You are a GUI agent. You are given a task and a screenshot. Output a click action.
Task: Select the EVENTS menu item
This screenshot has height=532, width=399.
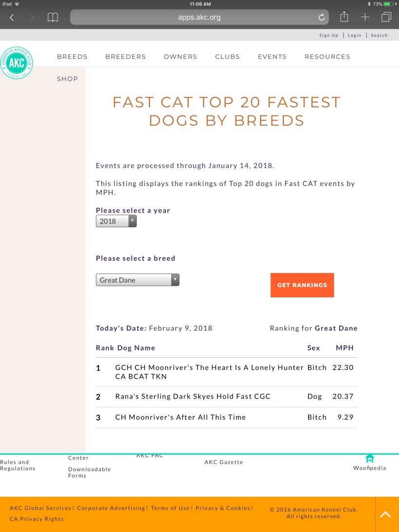[x=272, y=56]
